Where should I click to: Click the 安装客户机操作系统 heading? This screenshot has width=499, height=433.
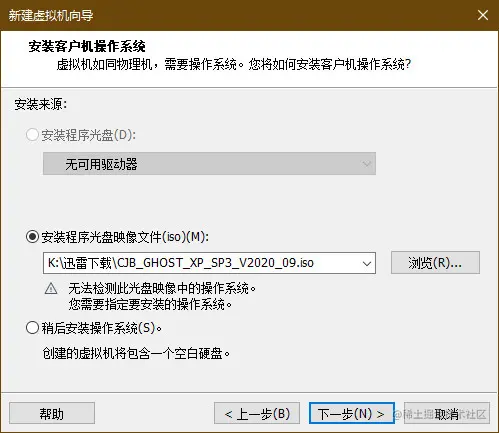(87, 46)
